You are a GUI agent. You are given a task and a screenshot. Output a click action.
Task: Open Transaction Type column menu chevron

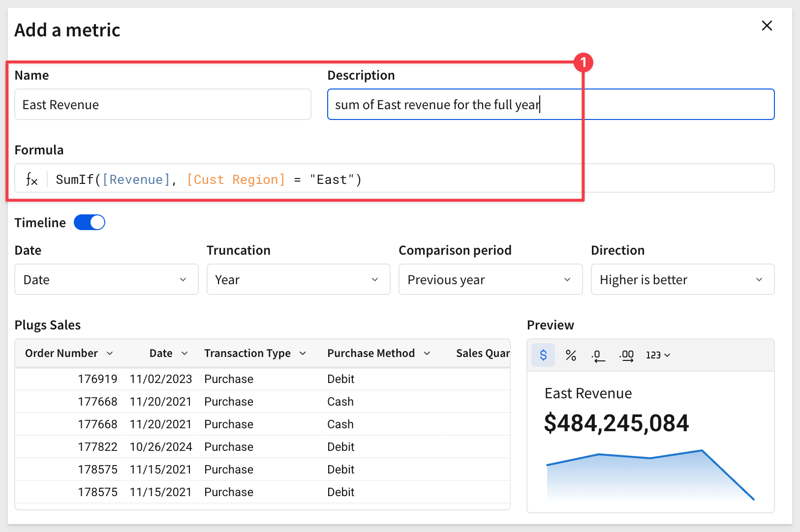point(303,354)
